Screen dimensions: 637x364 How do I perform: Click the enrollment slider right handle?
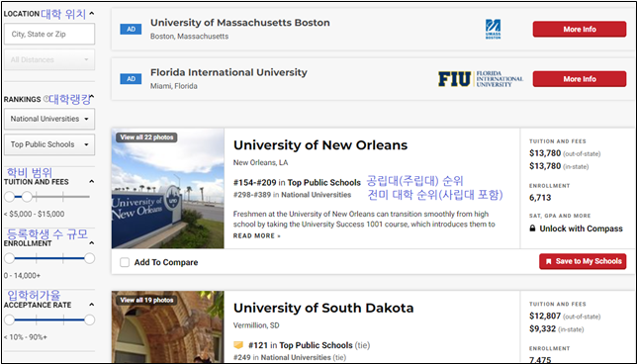point(89,258)
